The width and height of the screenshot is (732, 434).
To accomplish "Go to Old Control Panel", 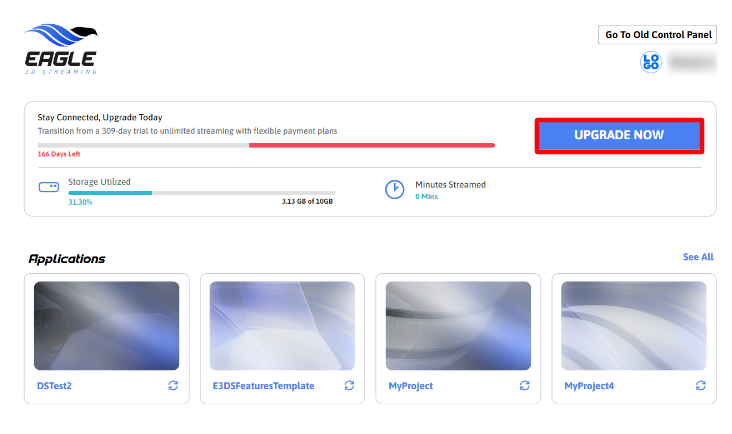I will (x=659, y=35).
